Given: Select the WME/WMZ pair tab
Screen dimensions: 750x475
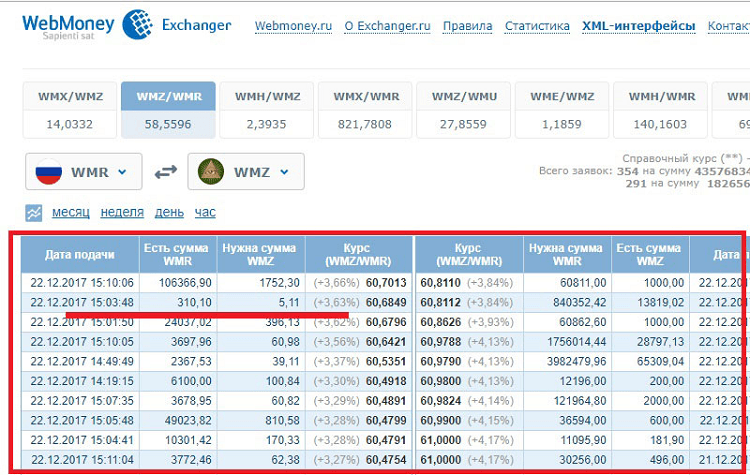Looking at the screenshot, I should [x=562, y=110].
